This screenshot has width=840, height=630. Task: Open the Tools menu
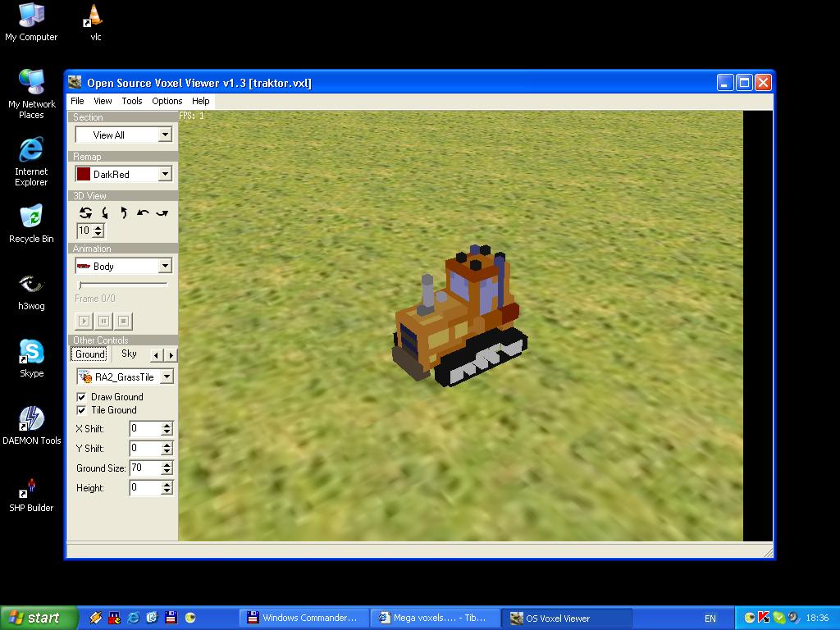(132, 101)
